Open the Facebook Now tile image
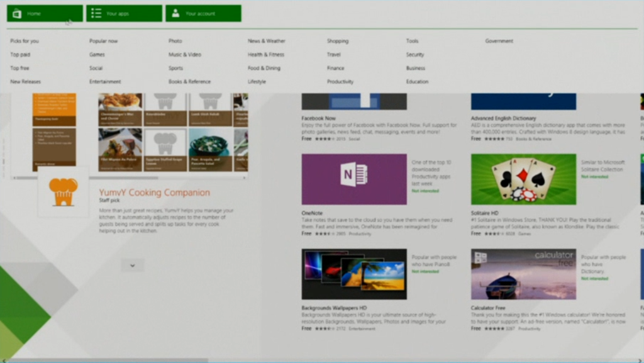 (354, 101)
